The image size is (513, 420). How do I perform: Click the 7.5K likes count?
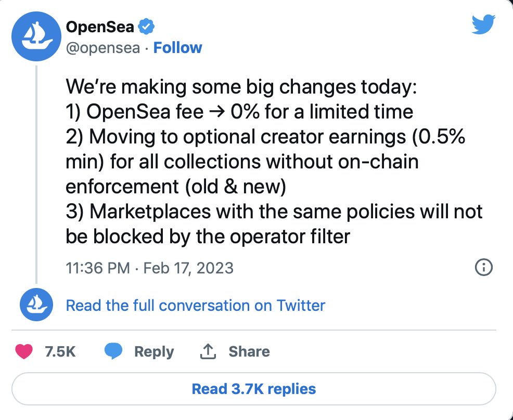60,352
